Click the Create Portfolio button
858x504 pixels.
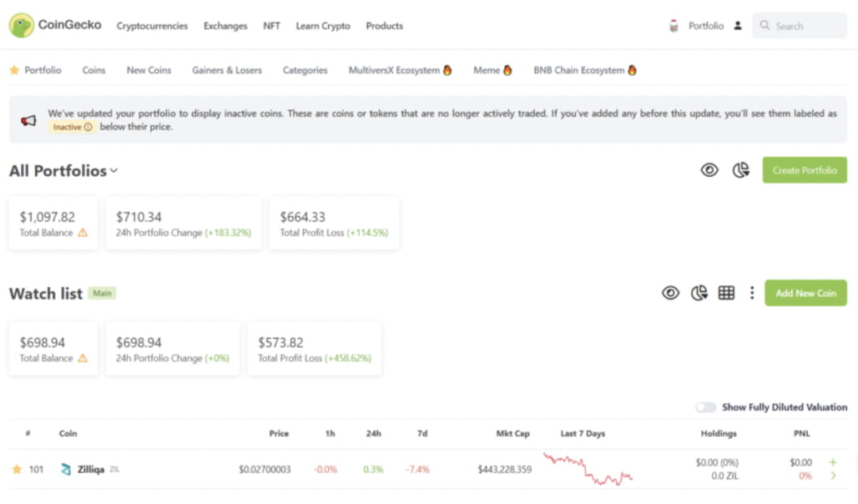[x=805, y=170]
